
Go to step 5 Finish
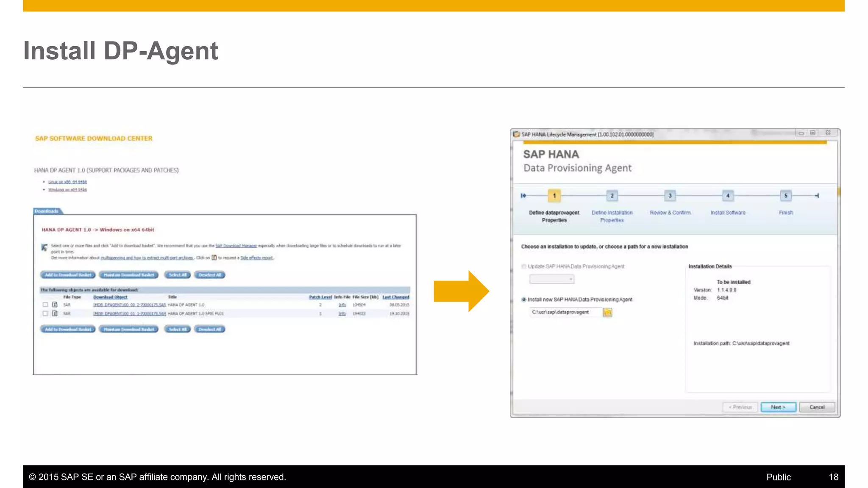(x=786, y=196)
